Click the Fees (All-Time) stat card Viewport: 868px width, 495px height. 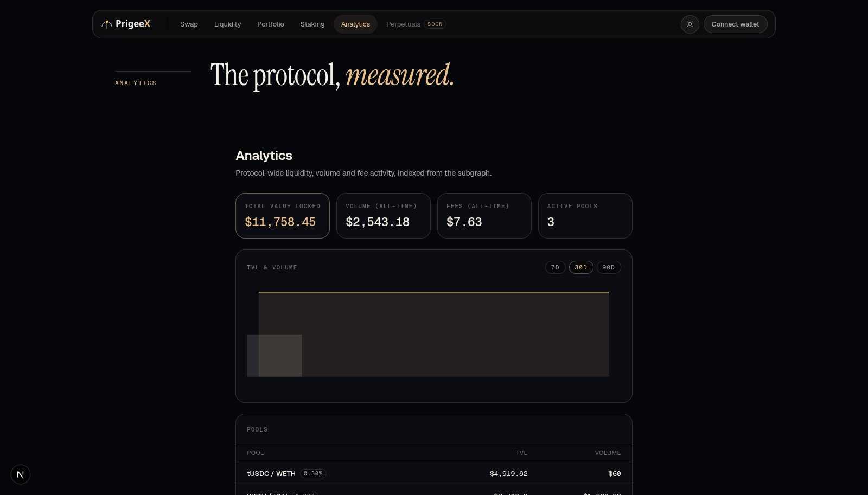coord(484,216)
